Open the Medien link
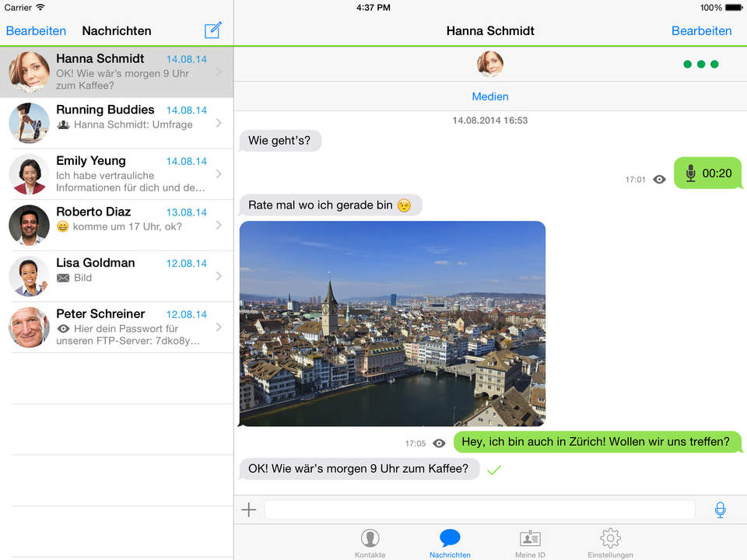The width and height of the screenshot is (747, 560). click(489, 96)
